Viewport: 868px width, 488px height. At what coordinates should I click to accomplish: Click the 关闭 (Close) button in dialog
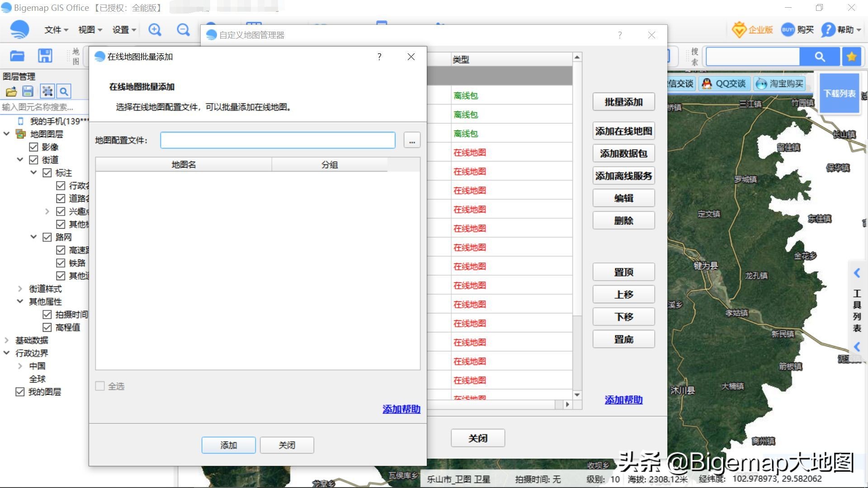[x=286, y=445]
